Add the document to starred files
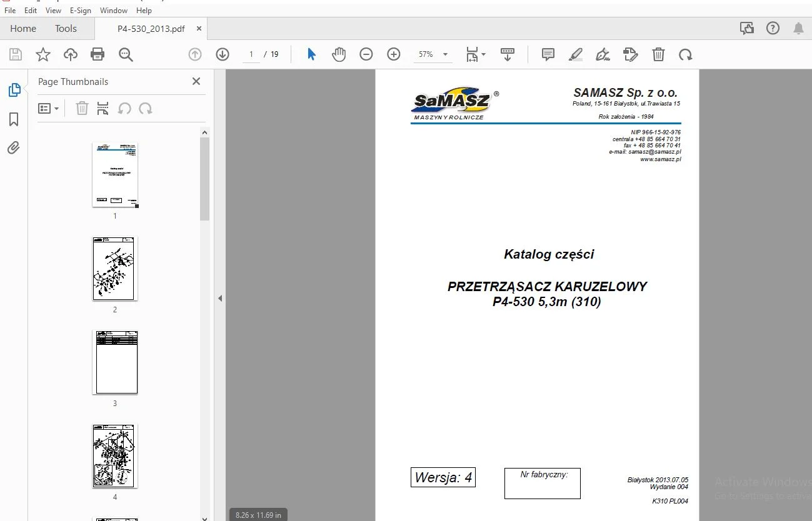 point(43,54)
